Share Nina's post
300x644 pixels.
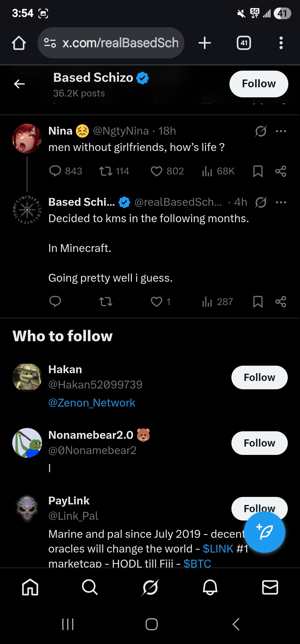click(x=281, y=171)
